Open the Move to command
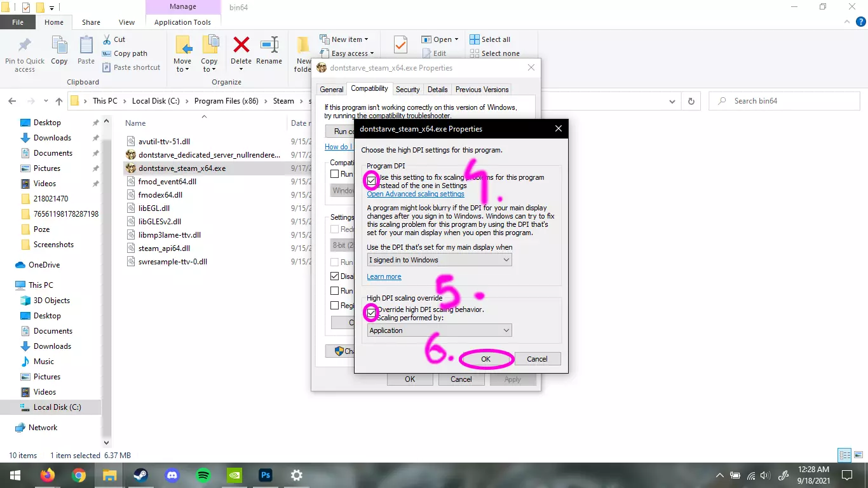Viewport: 868px width, 488px height. (x=182, y=54)
